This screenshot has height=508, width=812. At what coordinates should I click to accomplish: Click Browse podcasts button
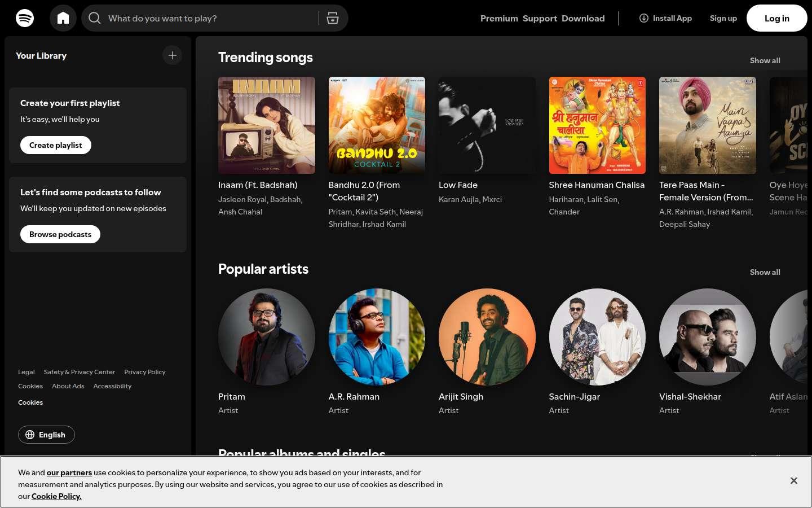click(60, 234)
